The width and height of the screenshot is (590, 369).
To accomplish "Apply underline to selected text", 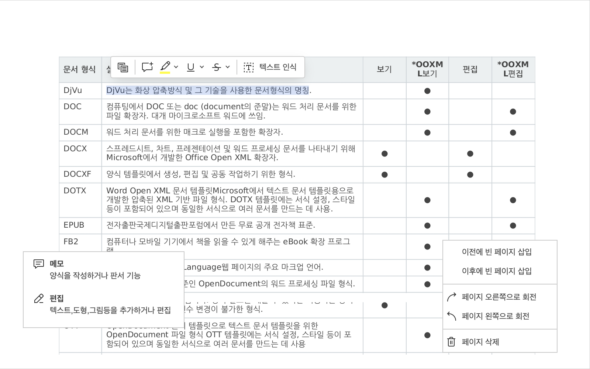I will tap(191, 67).
